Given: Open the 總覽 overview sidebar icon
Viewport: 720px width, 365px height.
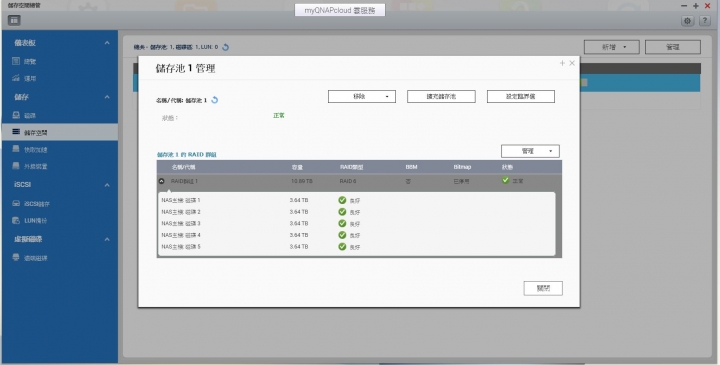Looking at the screenshot, I should tap(16, 61).
